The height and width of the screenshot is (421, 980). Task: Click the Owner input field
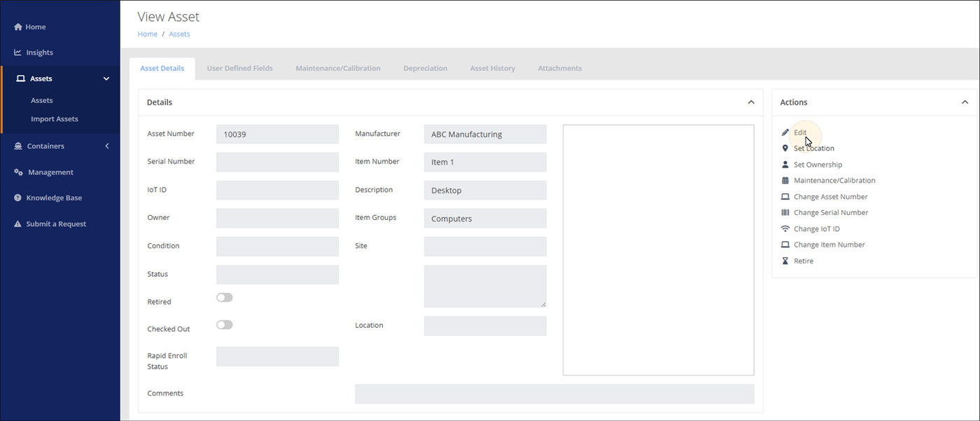(x=277, y=219)
